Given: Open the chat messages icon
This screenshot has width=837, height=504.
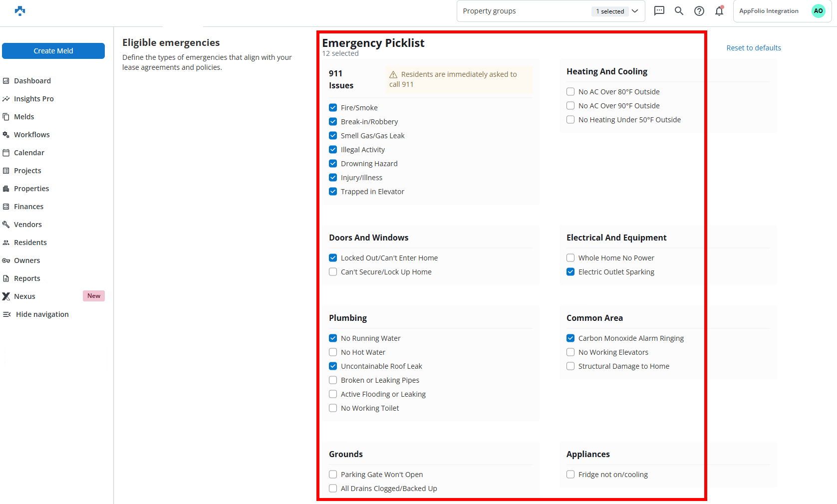Looking at the screenshot, I should pyautogui.click(x=659, y=11).
